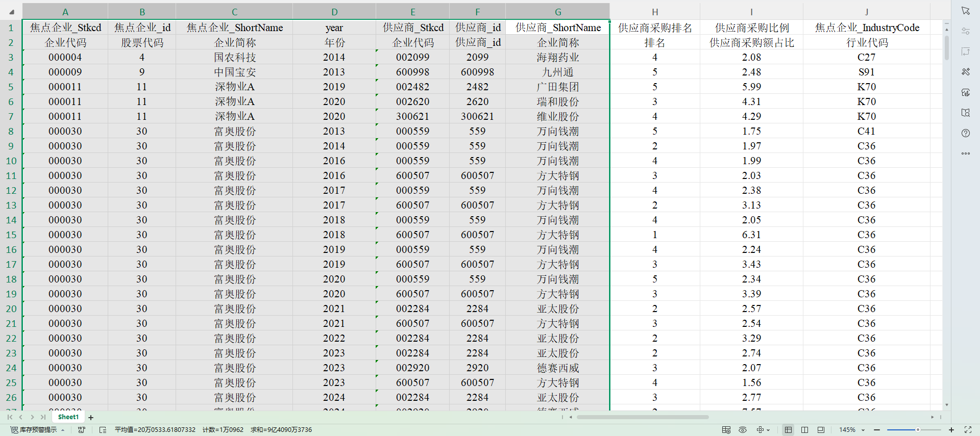Click the Select All corner triangle
Screen dimensions: 980x436
pyautogui.click(x=12, y=12)
